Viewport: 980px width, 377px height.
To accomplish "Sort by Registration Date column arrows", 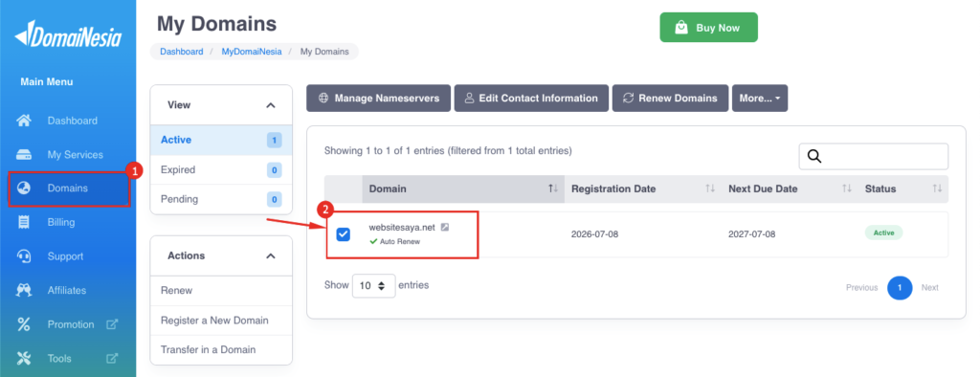I will coord(710,188).
